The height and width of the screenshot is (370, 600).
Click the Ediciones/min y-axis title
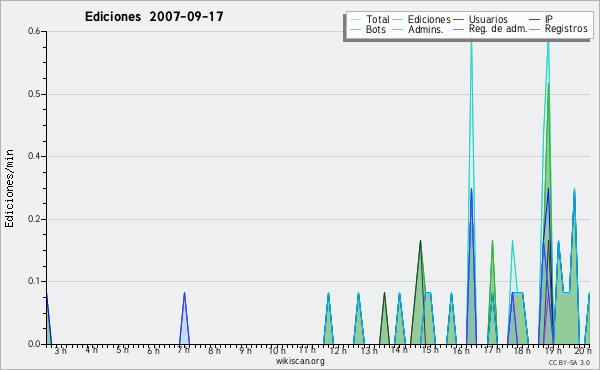pyautogui.click(x=9, y=188)
